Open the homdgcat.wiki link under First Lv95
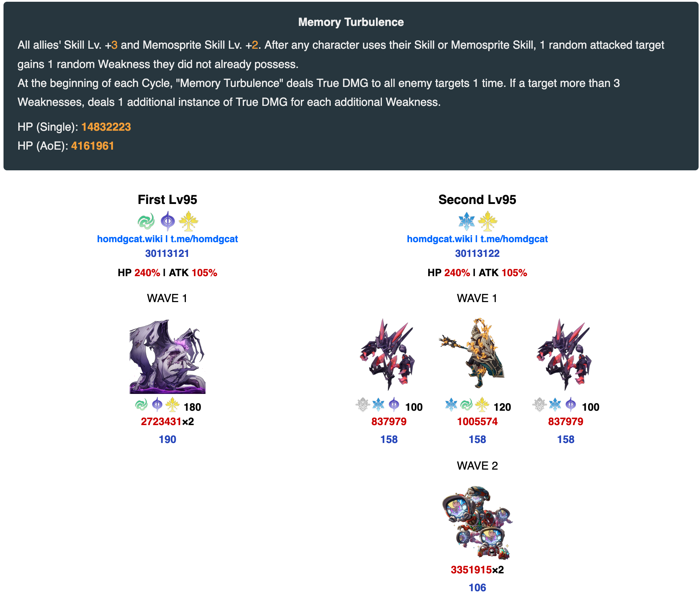This screenshot has width=700, height=614. click(x=130, y=239)
